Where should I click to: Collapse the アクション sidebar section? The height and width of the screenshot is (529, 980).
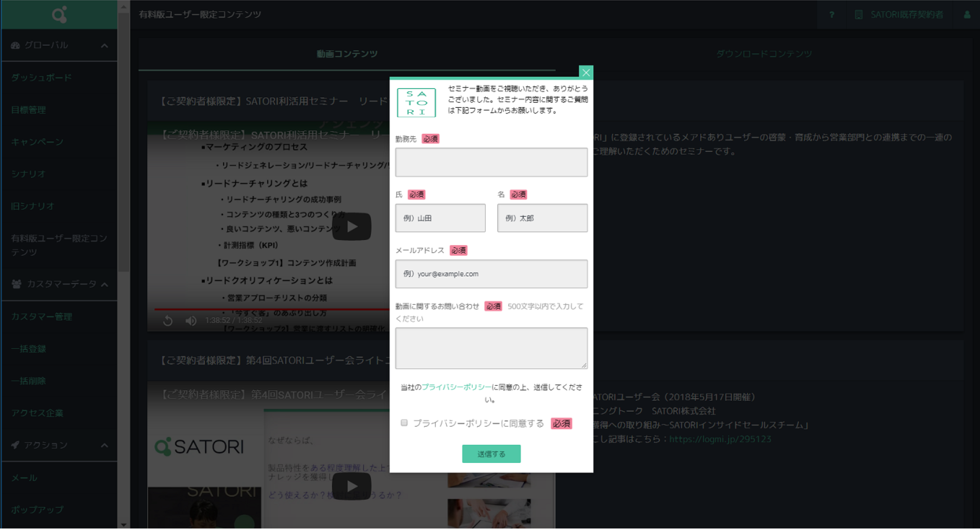[x=104, y=445]
